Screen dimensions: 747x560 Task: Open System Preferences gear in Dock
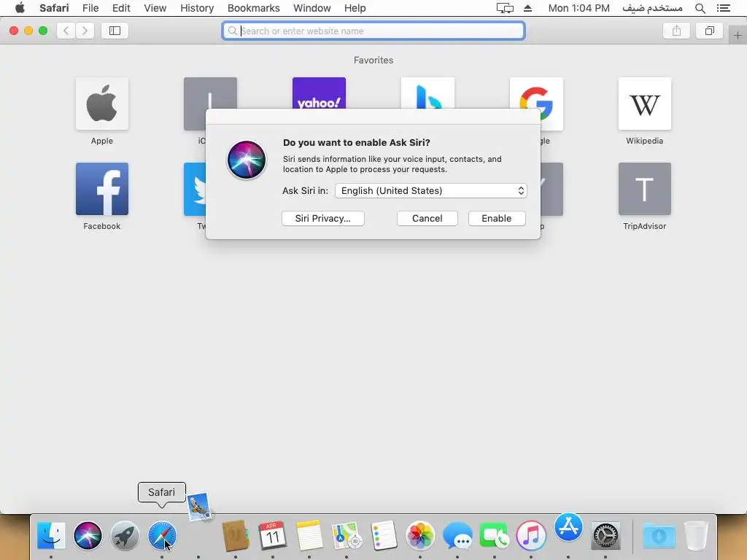coord(605,535)
